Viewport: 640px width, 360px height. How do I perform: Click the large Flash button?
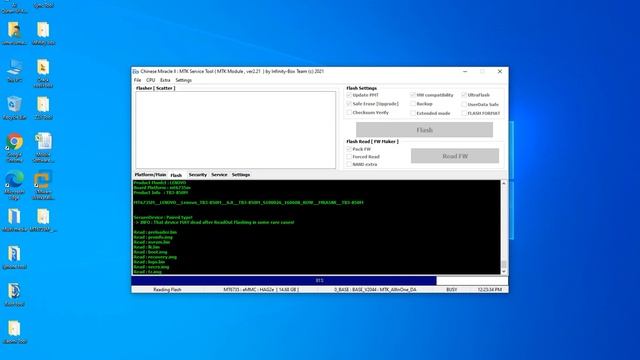(424, 130)
